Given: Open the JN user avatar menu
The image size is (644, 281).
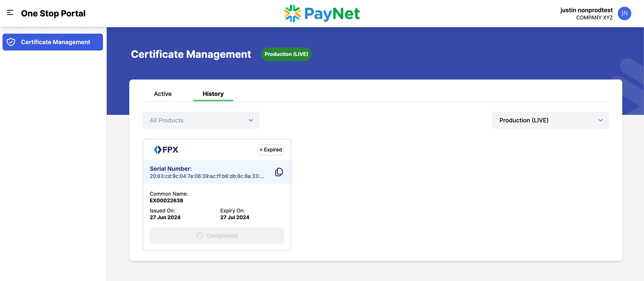Looking at the screenshot, I should pyautogui.click(x=625, y=13).
